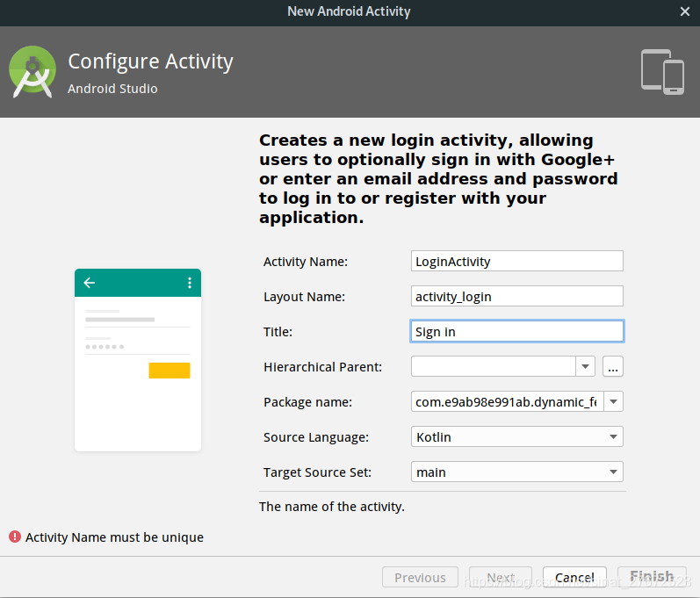Click the Configure Activity heading
700x598 pixels.
click(x=150, y=61)
